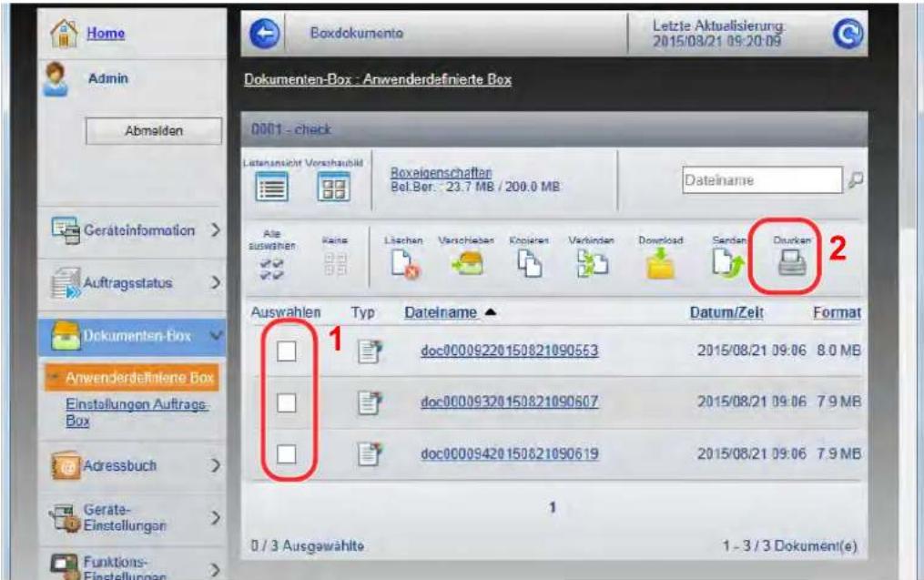Viewport: 924px width, 580px height.
Task: Check the box for doc00009420150821090619
Action: 287,454
